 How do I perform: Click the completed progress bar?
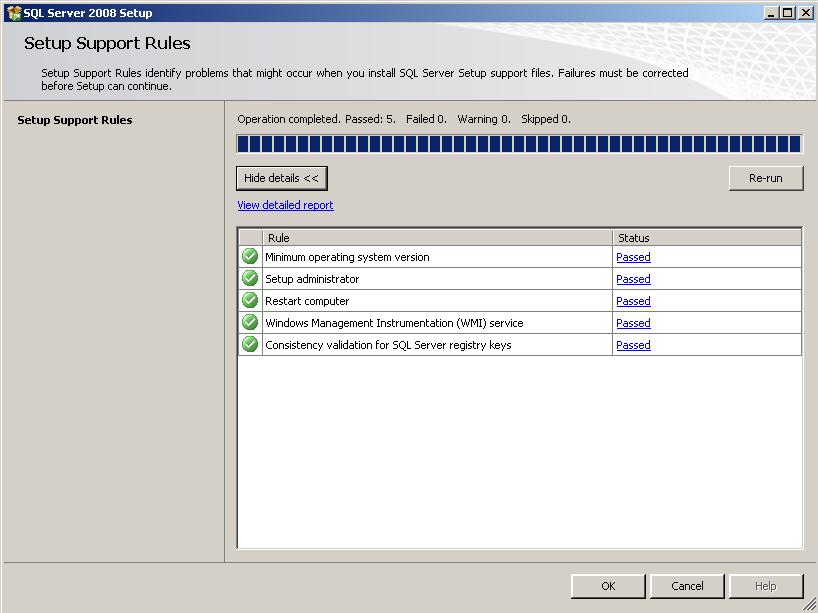pyautogui.click(x=519, y=144)
